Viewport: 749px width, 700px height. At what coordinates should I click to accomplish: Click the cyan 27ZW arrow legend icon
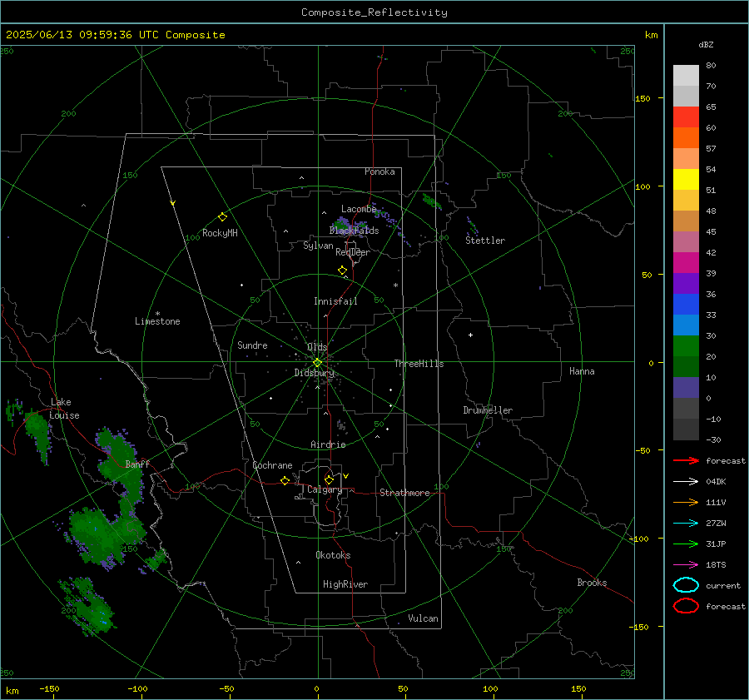point(686,524)
